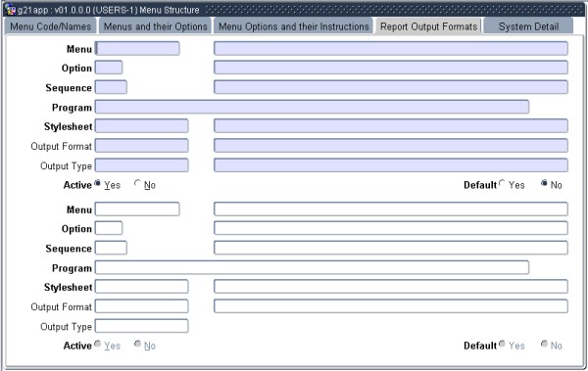The height and width of the screenshot is (371, 588).
Task: Focus the second record Program field
Action: (312, 267)
